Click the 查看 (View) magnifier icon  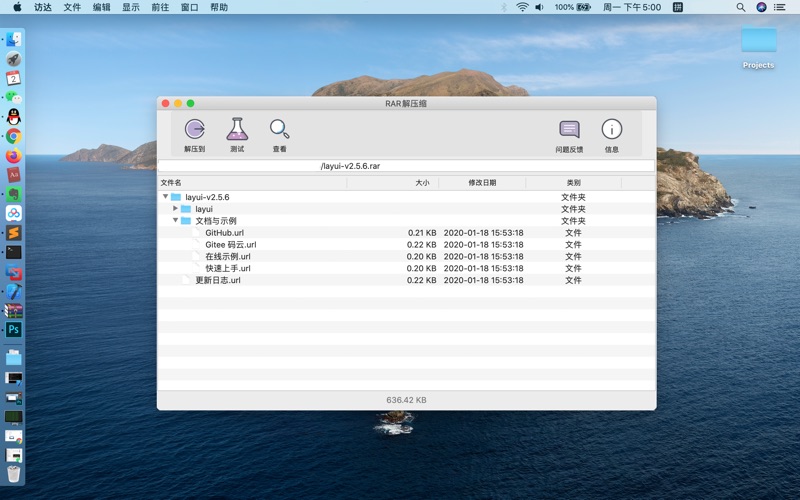click(279, 129)
